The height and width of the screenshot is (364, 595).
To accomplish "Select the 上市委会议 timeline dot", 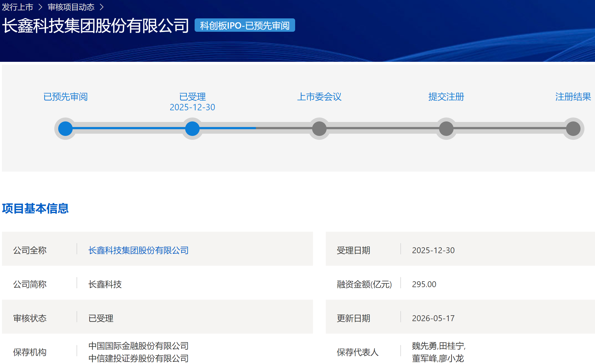I will coord(319,128).
